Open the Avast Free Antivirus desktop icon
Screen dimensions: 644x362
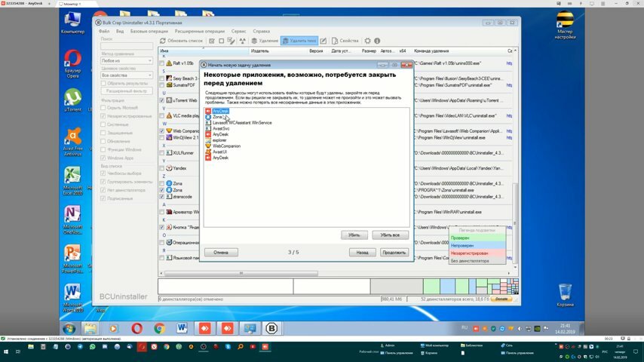tap(72, 142)
